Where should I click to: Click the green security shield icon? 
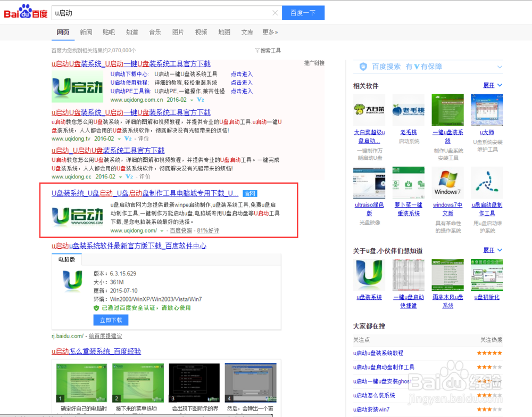click(96, 308)
